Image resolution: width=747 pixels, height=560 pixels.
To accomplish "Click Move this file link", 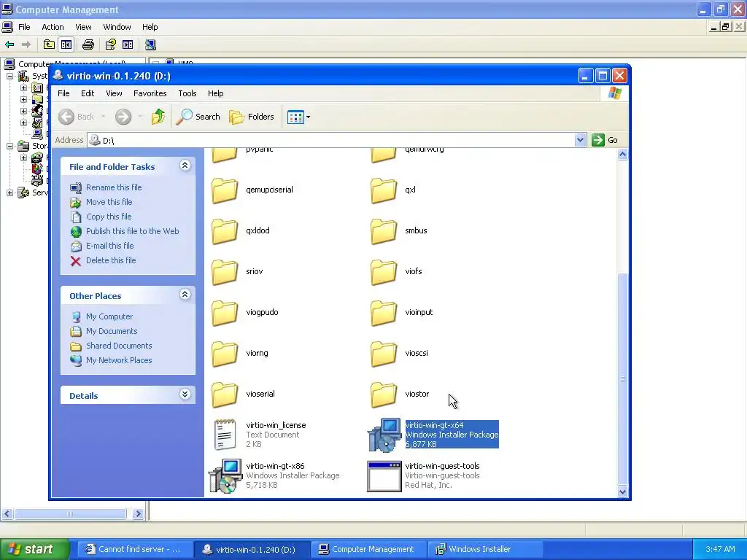I will click(x=109, y=203).
